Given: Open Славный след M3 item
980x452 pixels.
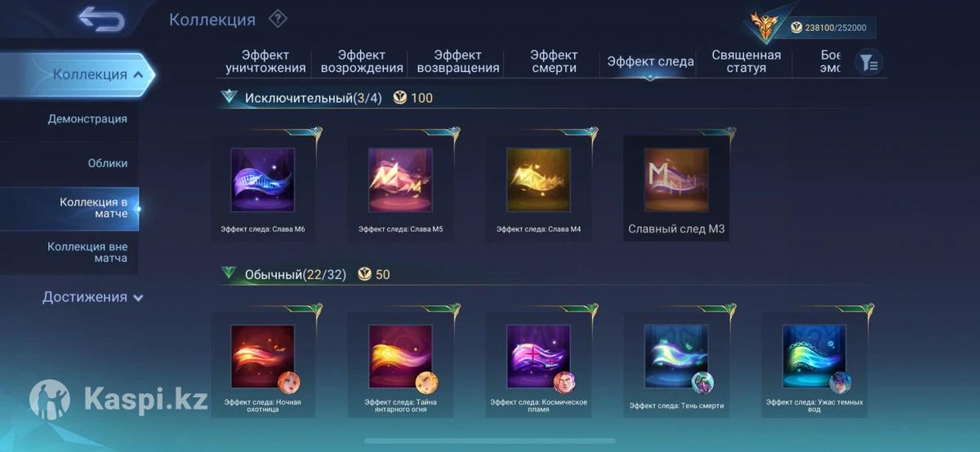Looking at the screenshot, I should click(676, 188).
